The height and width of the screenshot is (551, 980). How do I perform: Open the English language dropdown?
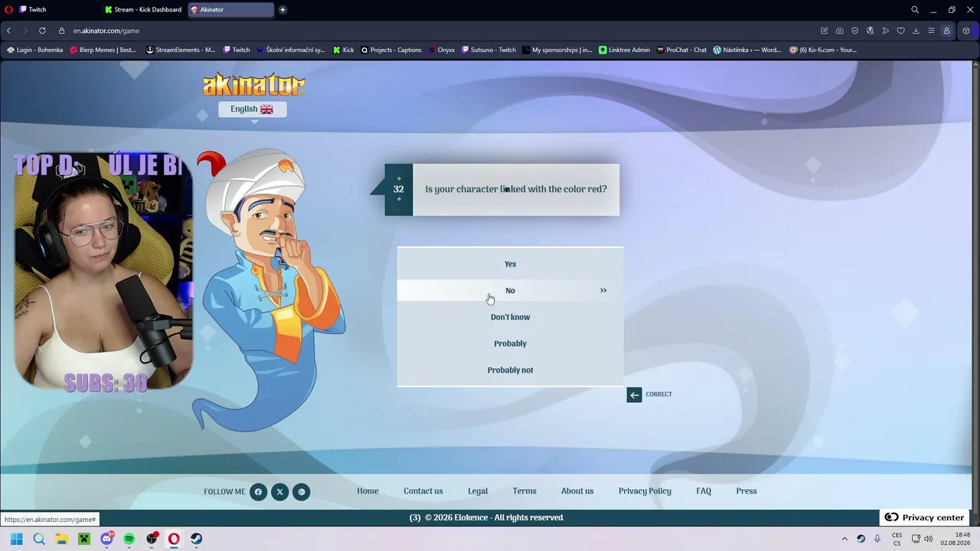click(252, 109)
